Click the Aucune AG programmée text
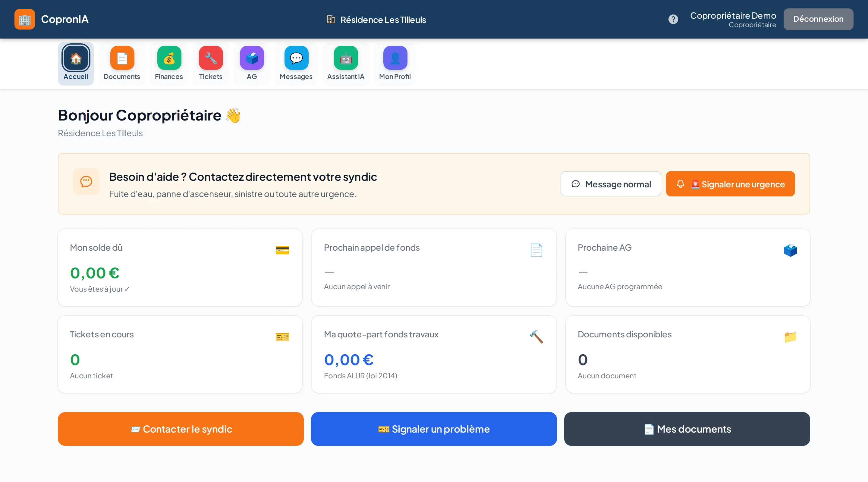 (620, 287)
